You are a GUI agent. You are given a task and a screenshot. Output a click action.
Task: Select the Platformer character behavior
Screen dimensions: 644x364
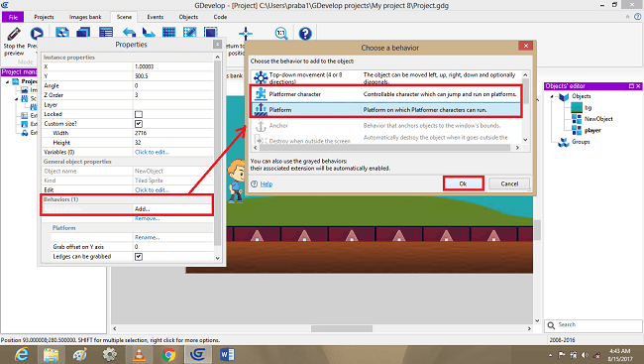[x=386, y=94]
